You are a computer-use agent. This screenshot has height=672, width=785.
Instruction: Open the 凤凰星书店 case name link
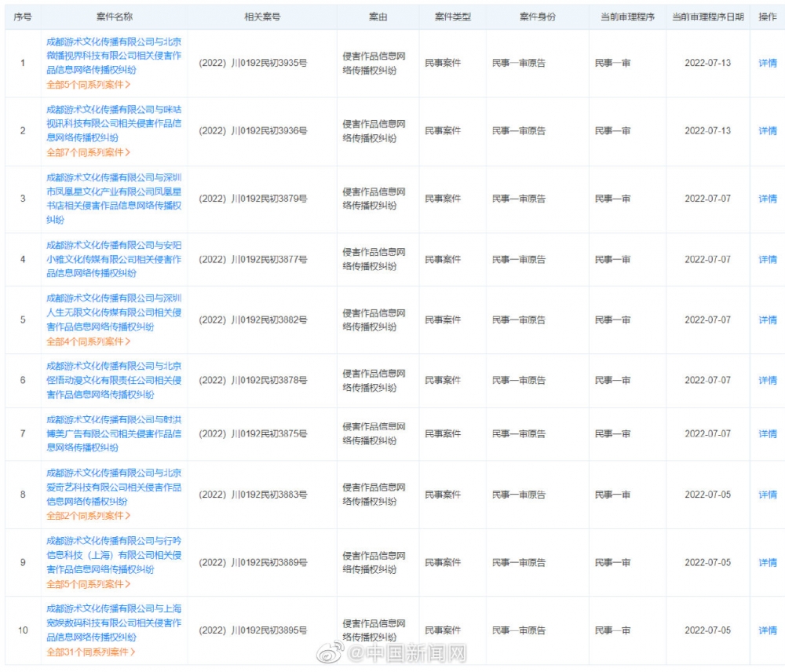click(x=114, y=199)
